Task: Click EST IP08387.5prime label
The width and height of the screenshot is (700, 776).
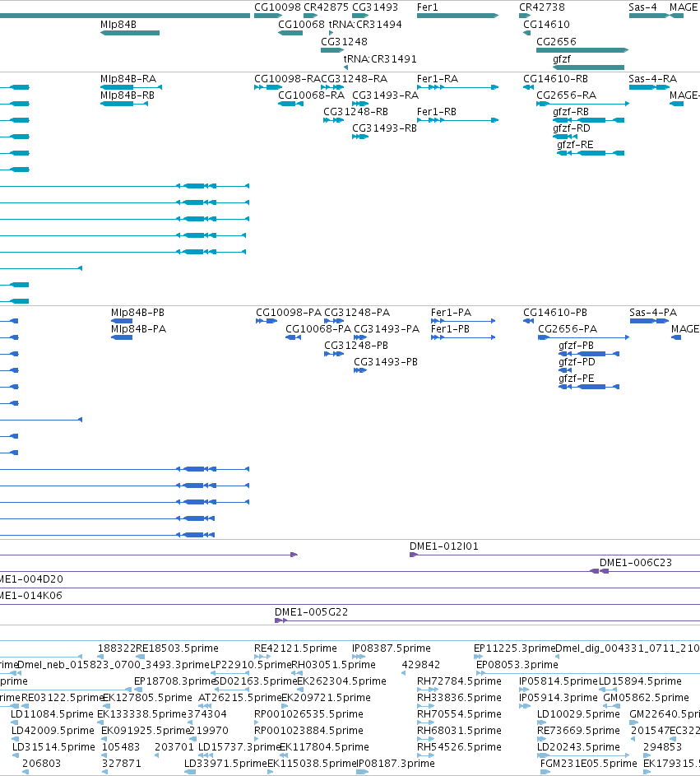Action: (392, 648)
